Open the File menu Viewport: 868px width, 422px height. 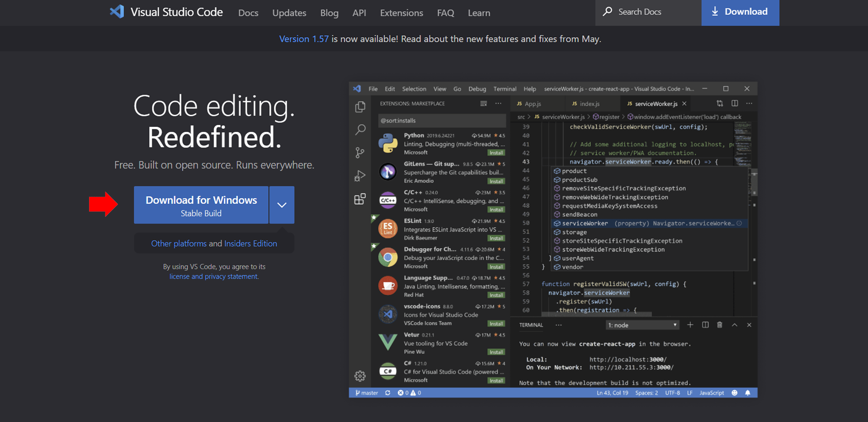[x=373, y=89]
